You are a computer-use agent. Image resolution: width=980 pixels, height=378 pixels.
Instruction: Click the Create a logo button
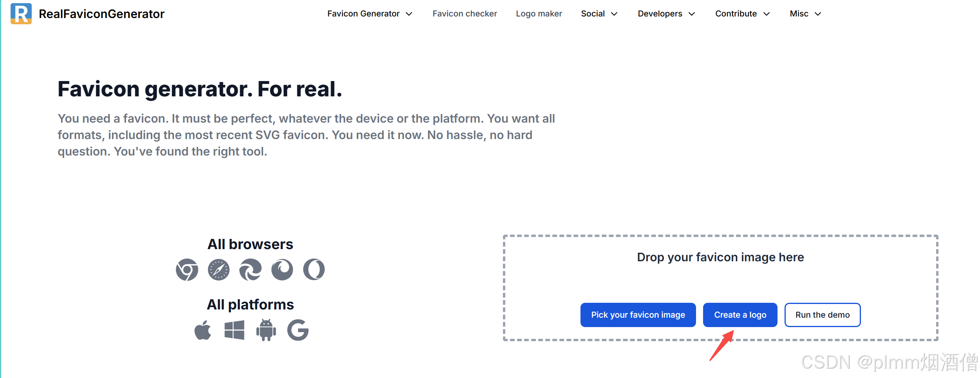(x=740, y=315)
